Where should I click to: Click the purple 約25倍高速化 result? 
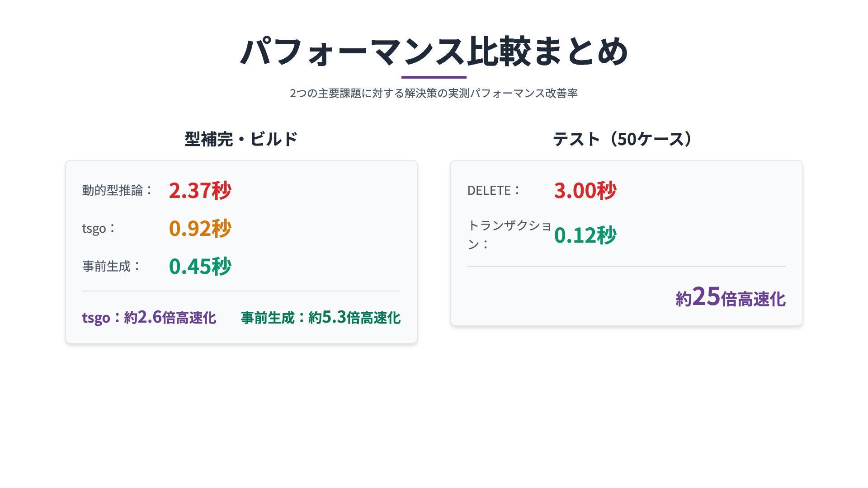click(x=730, y=298)
